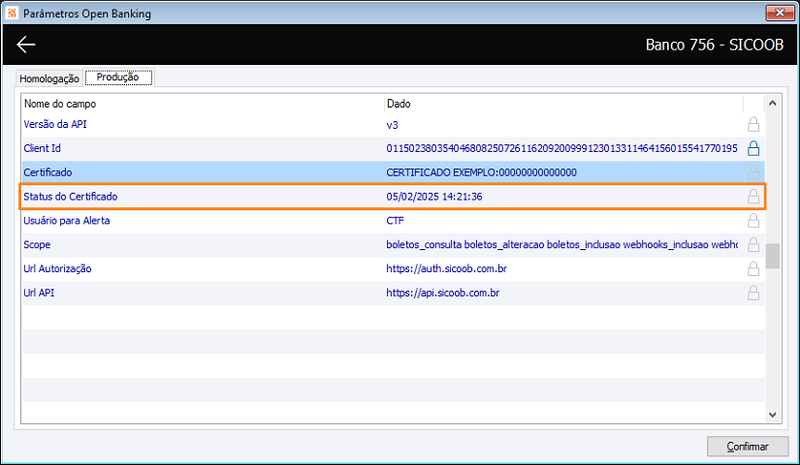Click the boletos_consulta scope value

562,244
